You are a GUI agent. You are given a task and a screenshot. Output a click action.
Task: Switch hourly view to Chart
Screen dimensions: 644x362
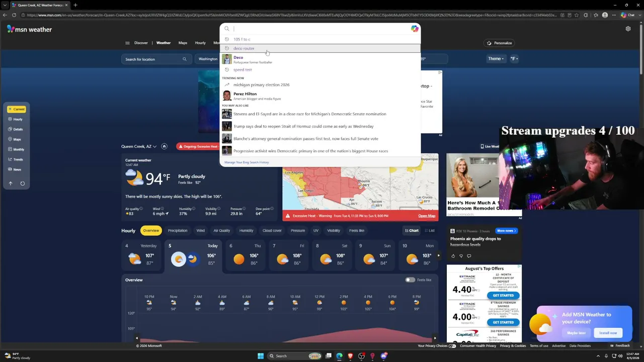(412, 231)
